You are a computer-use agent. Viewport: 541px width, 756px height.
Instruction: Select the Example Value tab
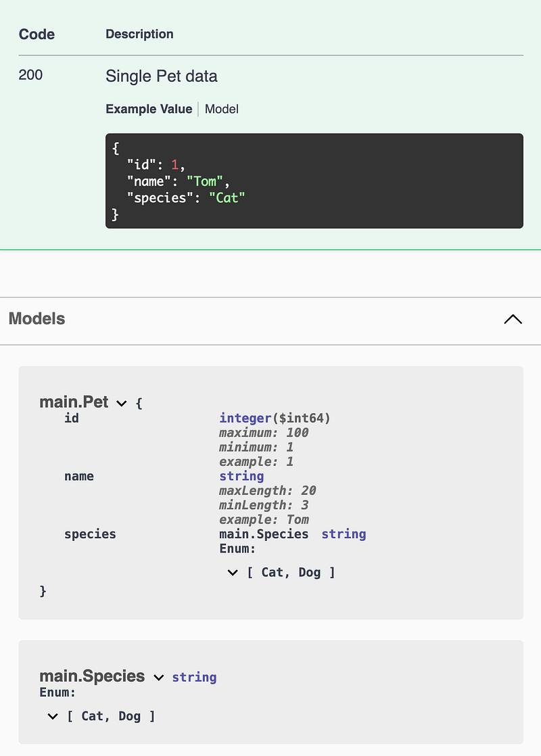[x=149, y=109]
